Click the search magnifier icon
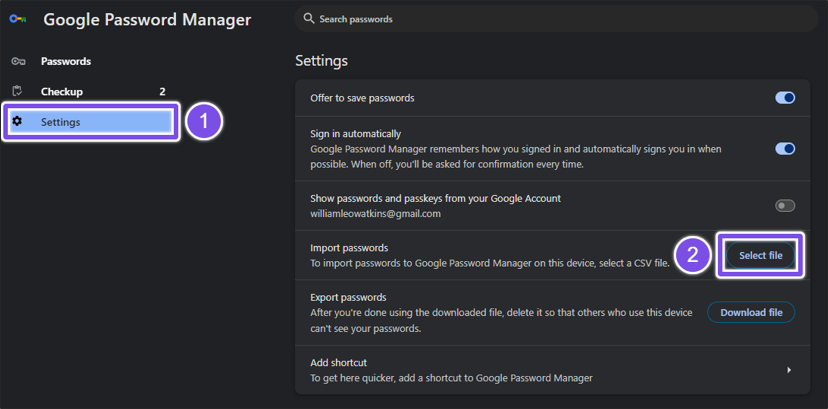Viewport: 828px width, 409px height. pyautogui.click(x=309, y=19)
